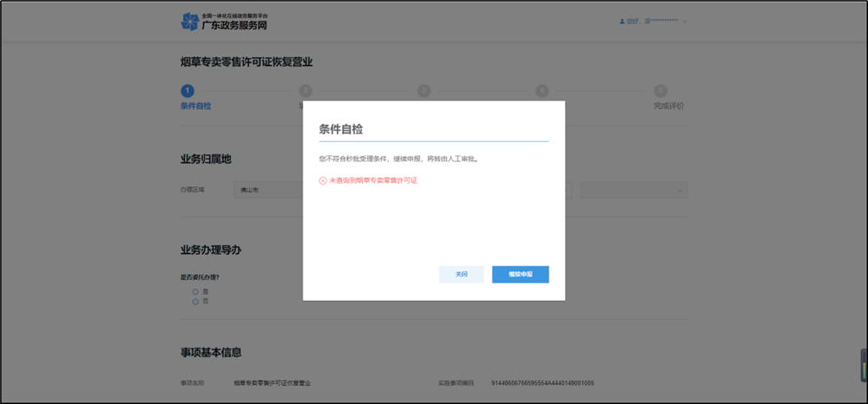This screenshot has width=868, height=404.
Task: Select step 3 circle in progress bar
Action: (x=424, y=91)
